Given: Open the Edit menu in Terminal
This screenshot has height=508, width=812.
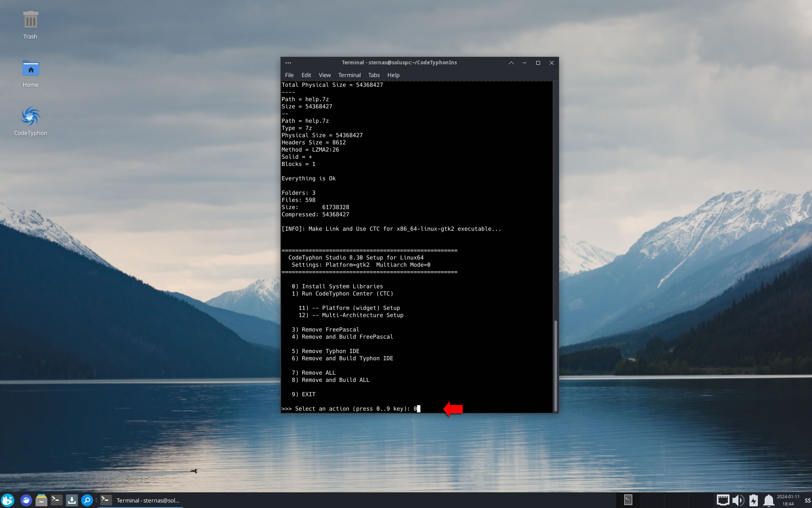Looking at the screenshot, I should pyautogui.click(x=306, y=75).
